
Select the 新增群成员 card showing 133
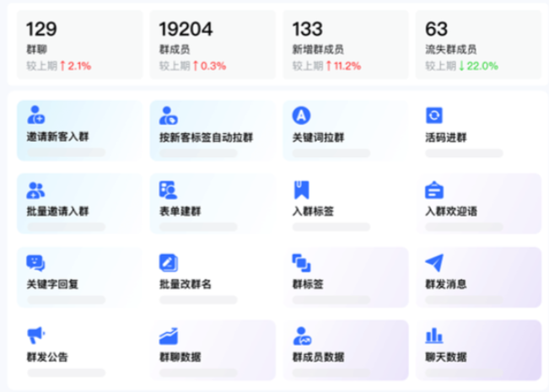tap(346, 45)
